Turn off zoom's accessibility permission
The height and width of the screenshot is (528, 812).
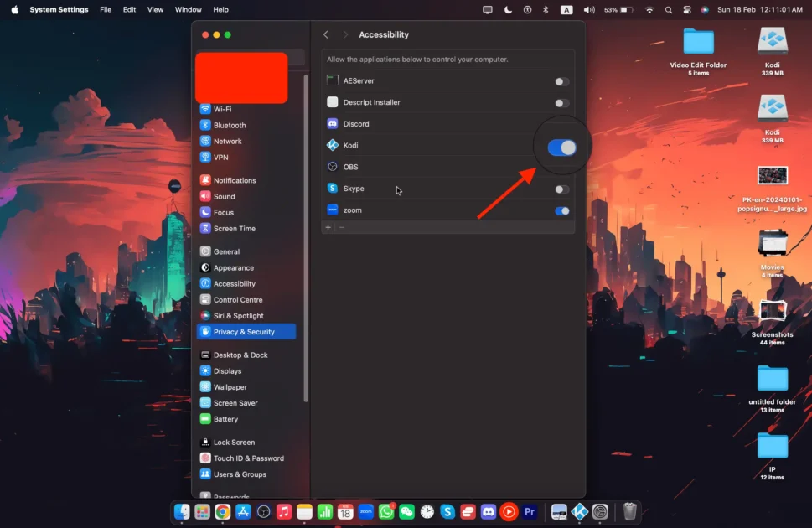(561, 210)
